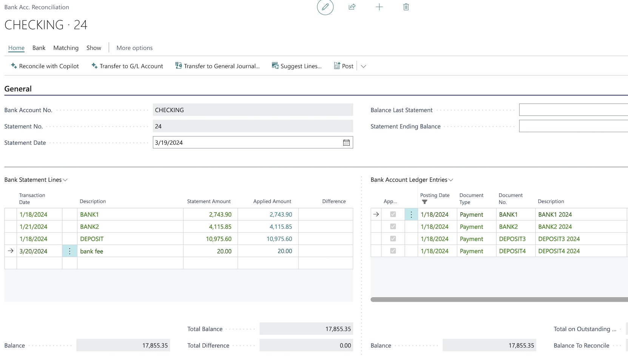This screenshot has width=628, height=364.
Task: Click the 4,115.85 applied amount link
Action: coord(281,227)
